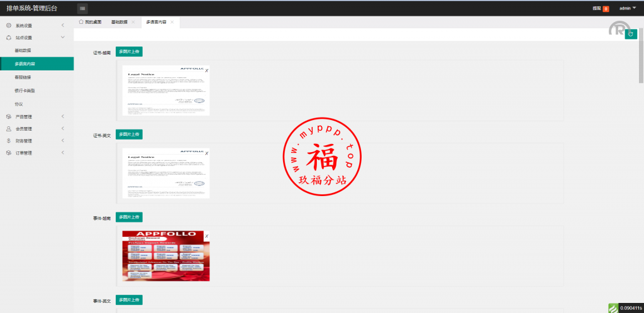
Task: Click 多图片上传 button for 事件-英文
Action: click(x=129, y=300)
